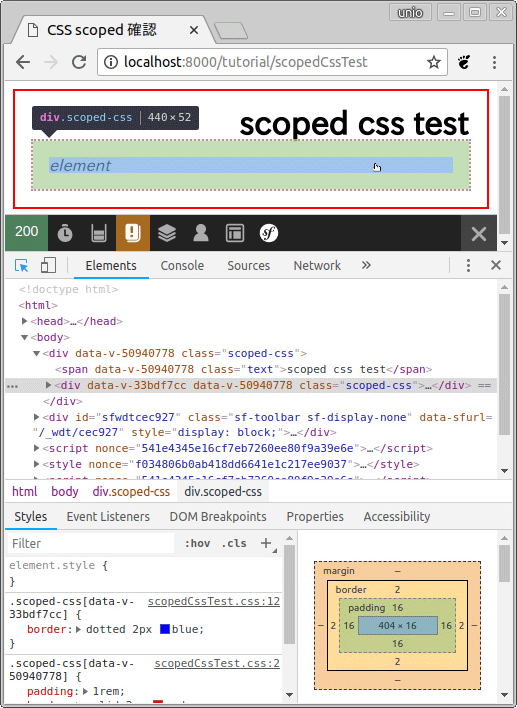
Task: Open the Symfony performance timer panel
Action: pos(65,233)
